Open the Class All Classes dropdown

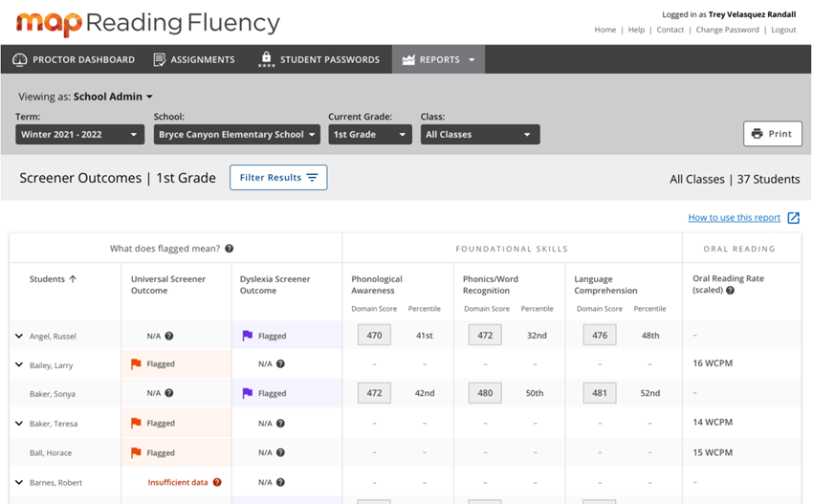pyautogui.click(x=480, y=134)
